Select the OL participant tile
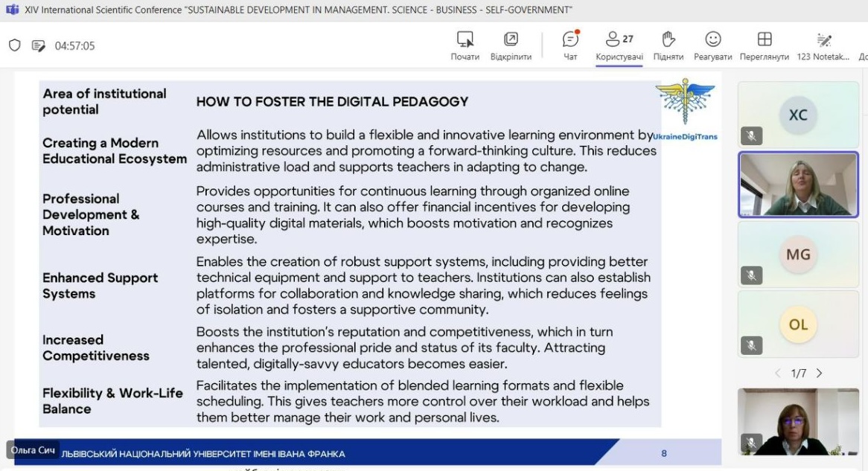This screenshot has height=471, width=868. coord(798,324)
